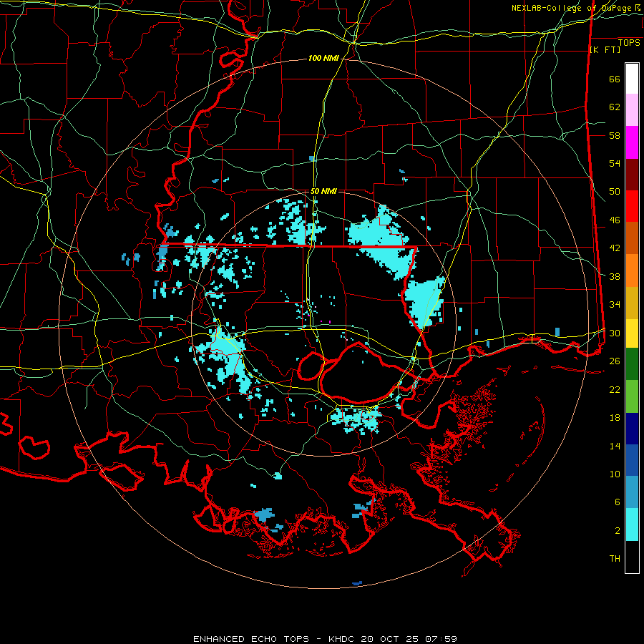Click the '66' legend value

tap(615, 79)
